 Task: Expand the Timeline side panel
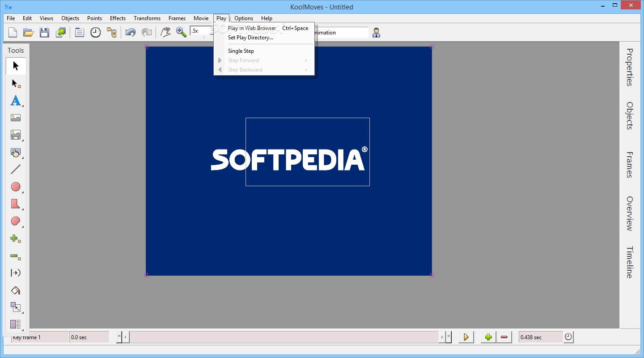pos(630,262)
